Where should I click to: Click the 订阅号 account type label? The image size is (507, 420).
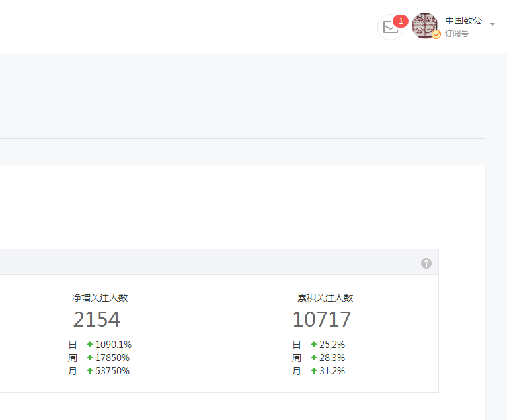(x=457, y=33)
